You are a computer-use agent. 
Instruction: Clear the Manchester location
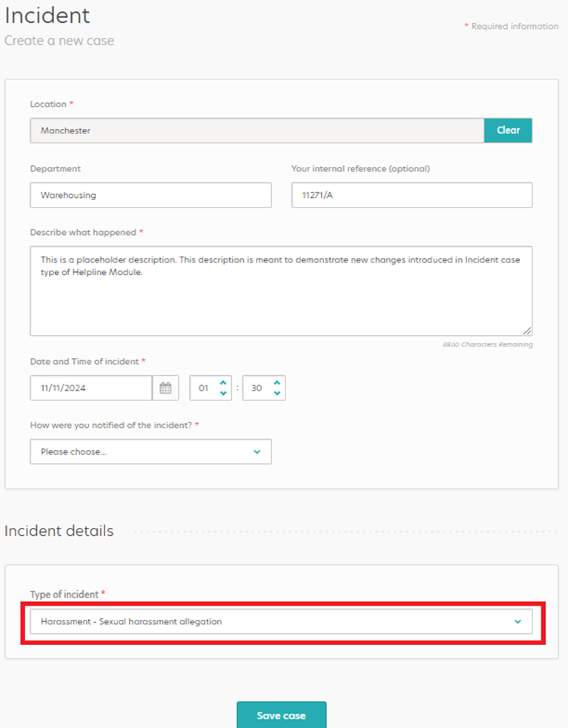508,130
